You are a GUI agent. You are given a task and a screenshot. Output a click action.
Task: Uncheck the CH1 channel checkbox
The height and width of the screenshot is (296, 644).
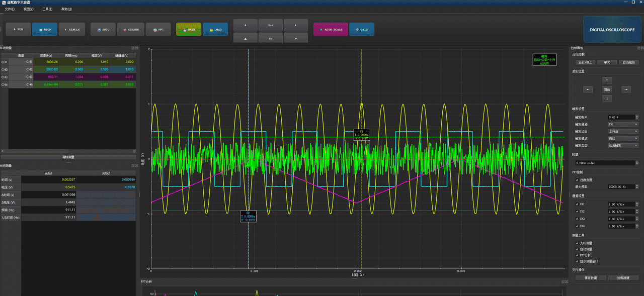click(577, 205)
